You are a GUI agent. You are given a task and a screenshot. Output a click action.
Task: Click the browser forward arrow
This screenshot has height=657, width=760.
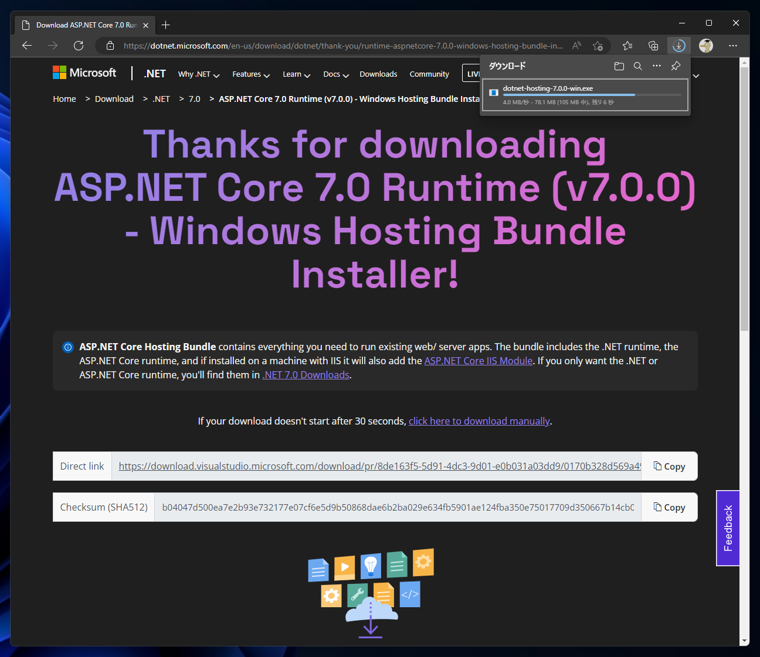pyautogui.click(x=53, y=46)
